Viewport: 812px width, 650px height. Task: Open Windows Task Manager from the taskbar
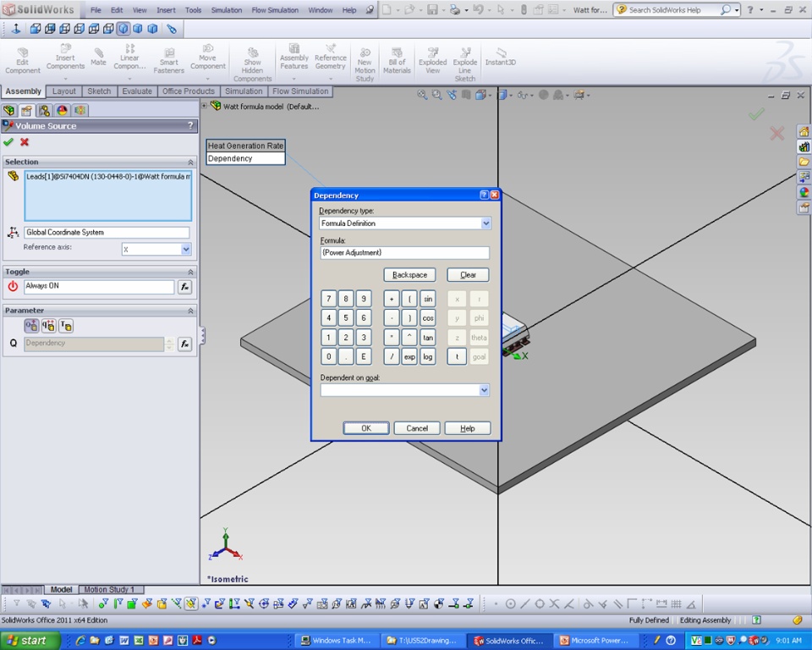pos(337,641)
